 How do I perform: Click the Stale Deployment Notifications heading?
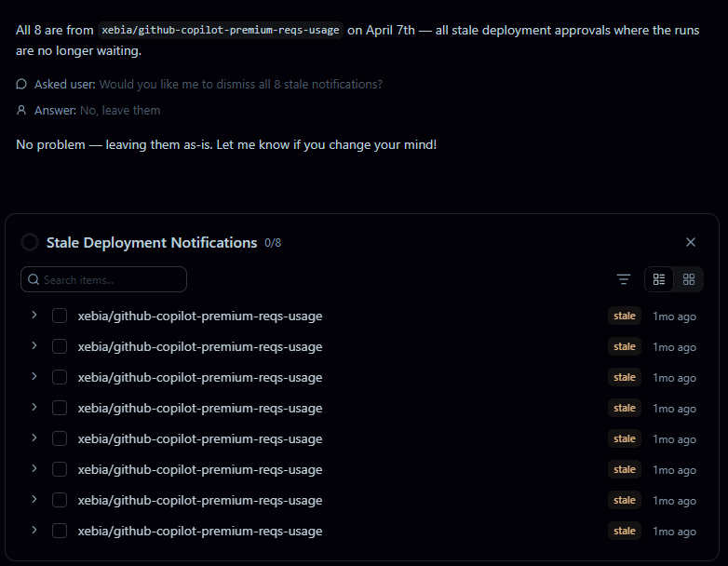(x=152, y=242)
